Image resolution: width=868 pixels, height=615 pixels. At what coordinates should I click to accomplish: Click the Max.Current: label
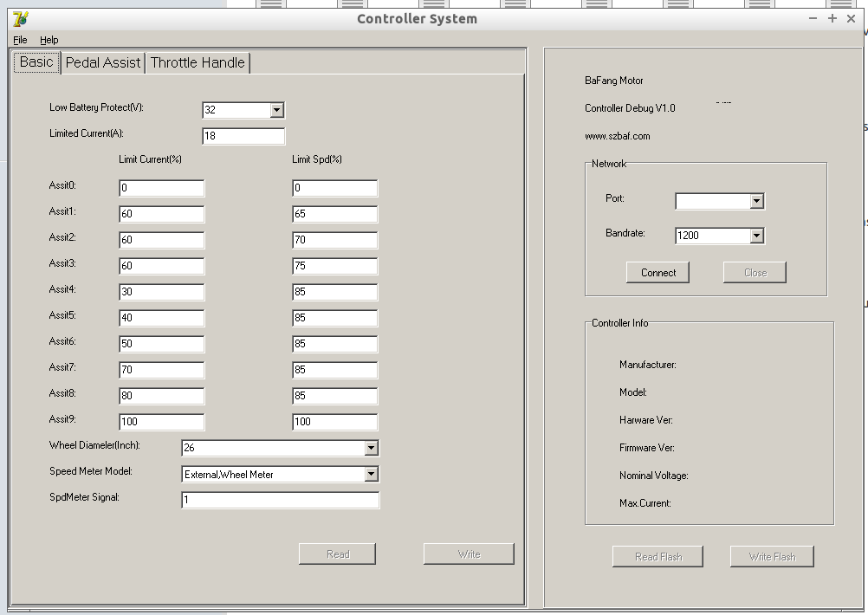click(x=645, y=503)
